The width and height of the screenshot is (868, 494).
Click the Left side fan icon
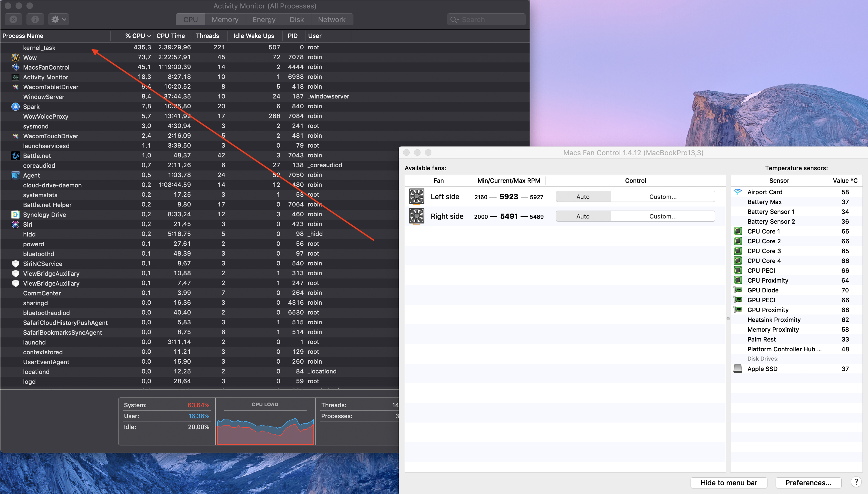(416, 197)
